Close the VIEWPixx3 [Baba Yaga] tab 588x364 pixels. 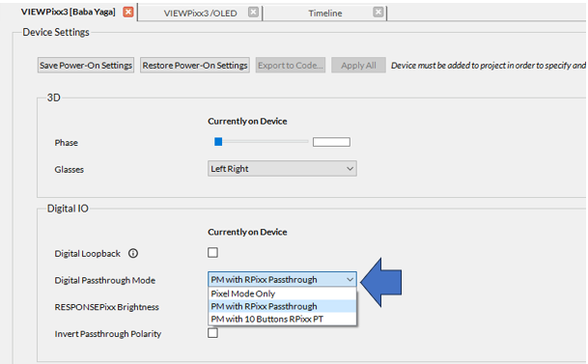(x=128, y=12)
